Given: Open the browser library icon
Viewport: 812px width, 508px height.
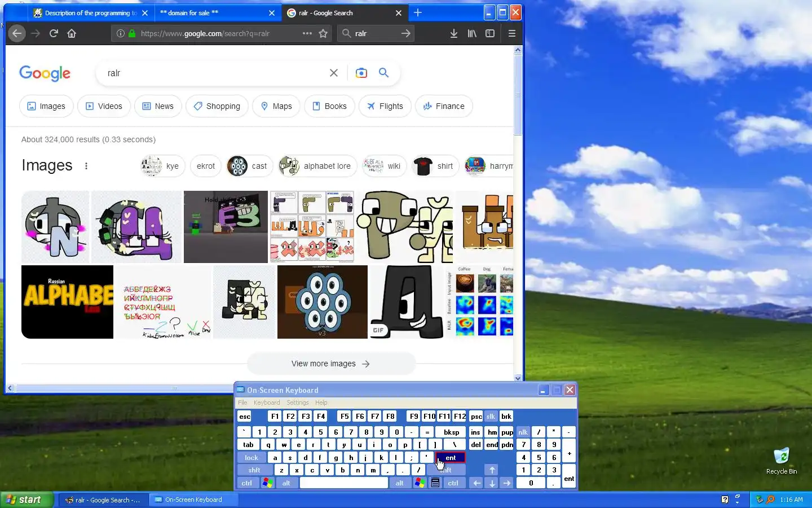Looking at the screenshot, I should pyautogui.click(x=472, y=33).
